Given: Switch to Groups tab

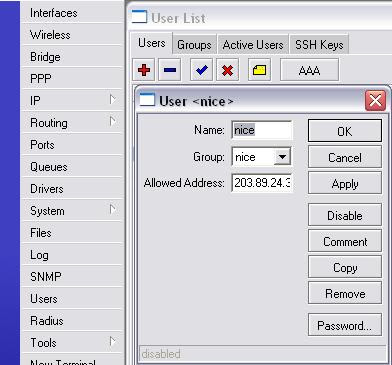Looking at the screenshot, I should click(x=194, y=45).
